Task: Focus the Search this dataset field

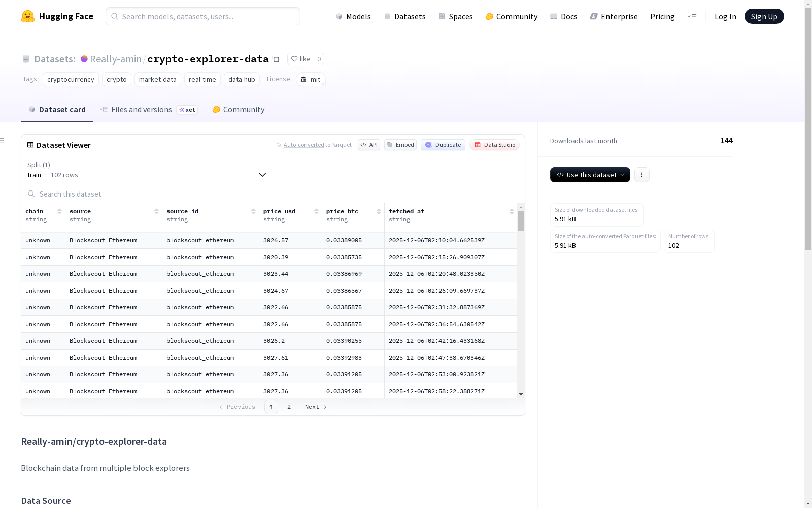Action: pos(273,194)
